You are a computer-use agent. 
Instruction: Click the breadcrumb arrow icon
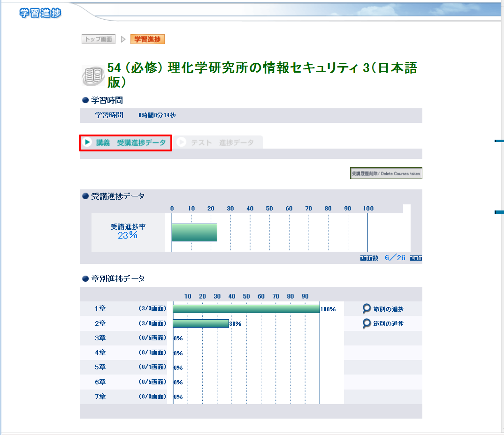pos(123,39)
